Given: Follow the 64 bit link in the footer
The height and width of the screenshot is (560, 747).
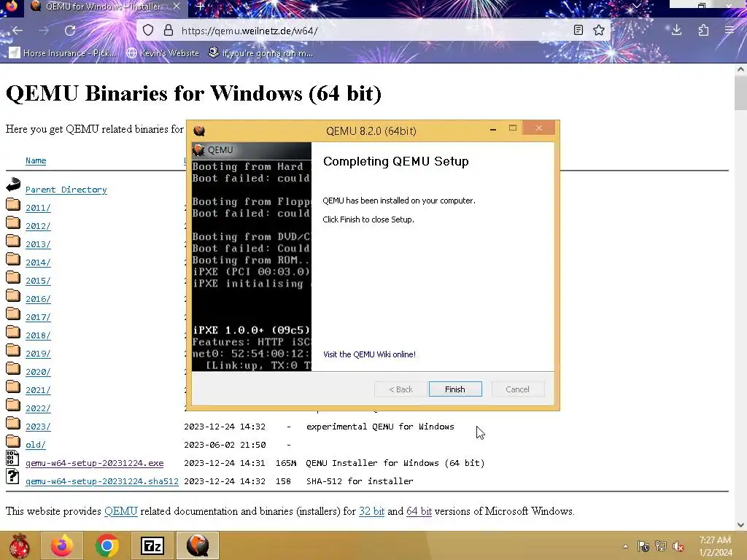Looking at the screenshot, I should [x=419, y=511].
